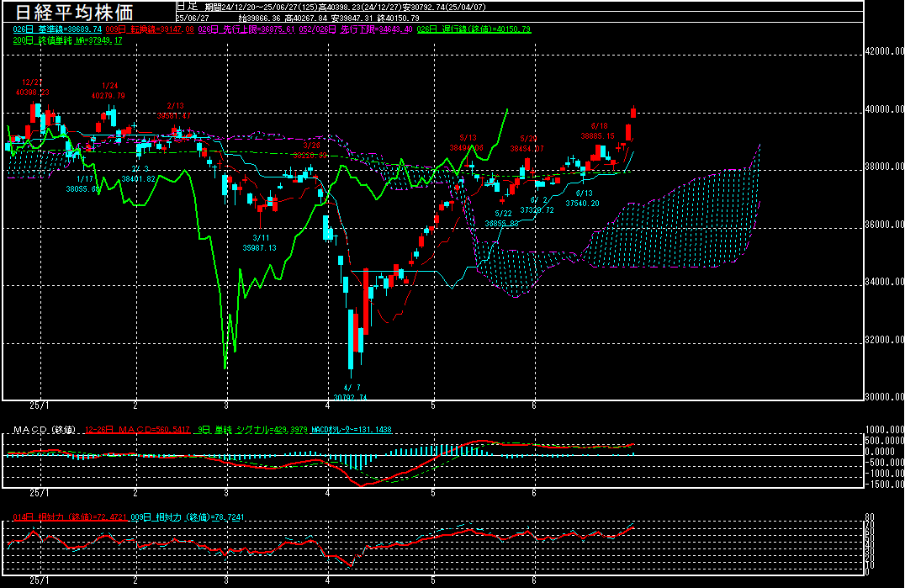
Task: Select the MACDオシレーター=131.1438 legend
Action: pos(352,430)
